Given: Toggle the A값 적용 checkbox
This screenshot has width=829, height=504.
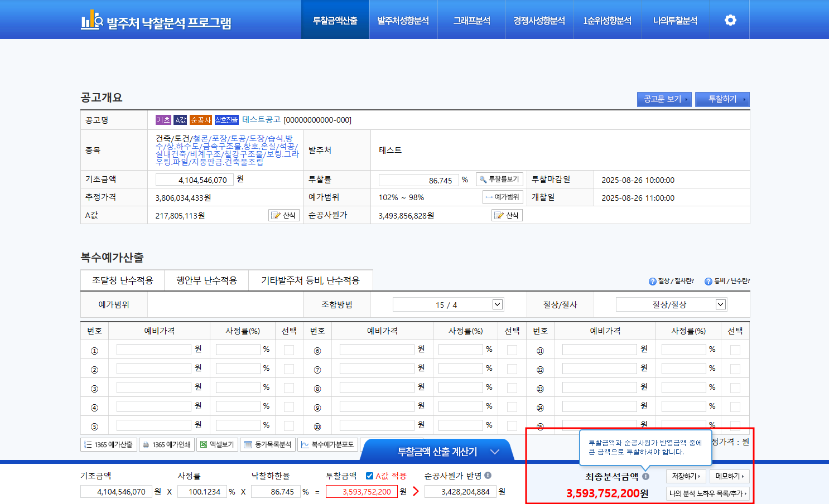Looking at the screenshot, I should point(369,476).
